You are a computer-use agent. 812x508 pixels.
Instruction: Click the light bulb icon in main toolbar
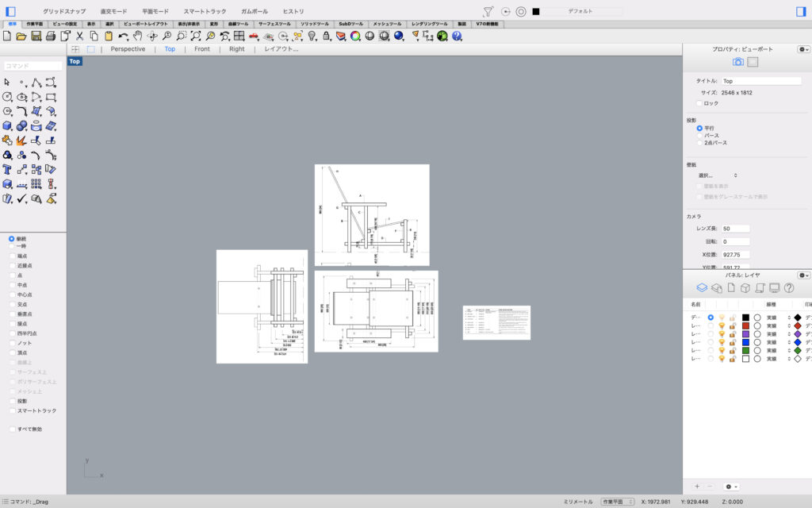coord(312,36)
